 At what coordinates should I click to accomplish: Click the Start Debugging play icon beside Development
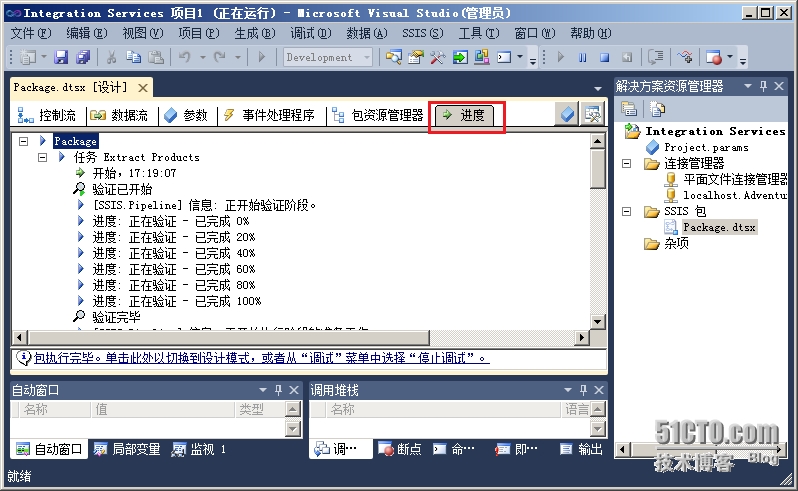[x=262, y=57]
